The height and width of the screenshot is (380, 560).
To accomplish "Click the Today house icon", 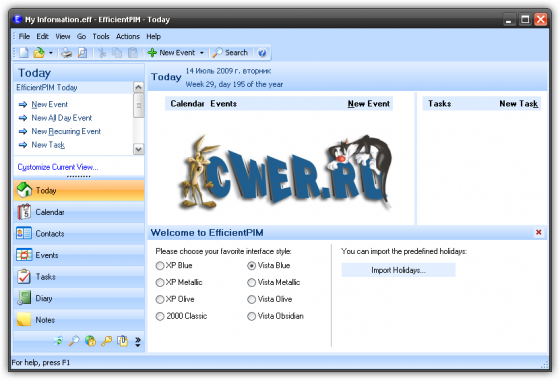I will 24,190.
